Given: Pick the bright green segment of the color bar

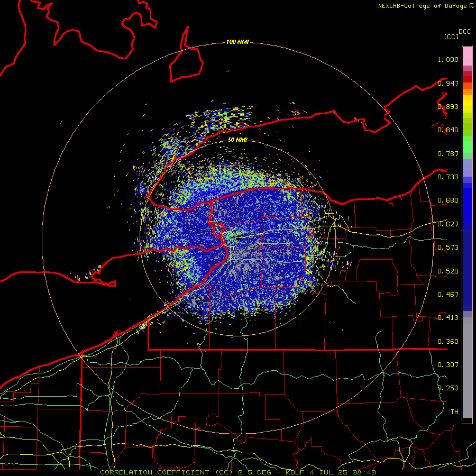Looking at the screenshot, I should pos(467,144).
